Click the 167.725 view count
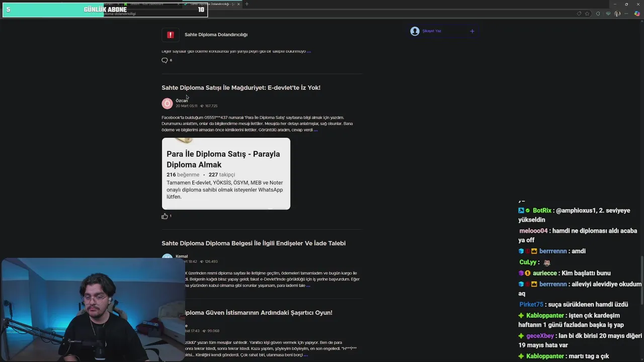Viewport: 644px width, 362px height. click(211, 106)
